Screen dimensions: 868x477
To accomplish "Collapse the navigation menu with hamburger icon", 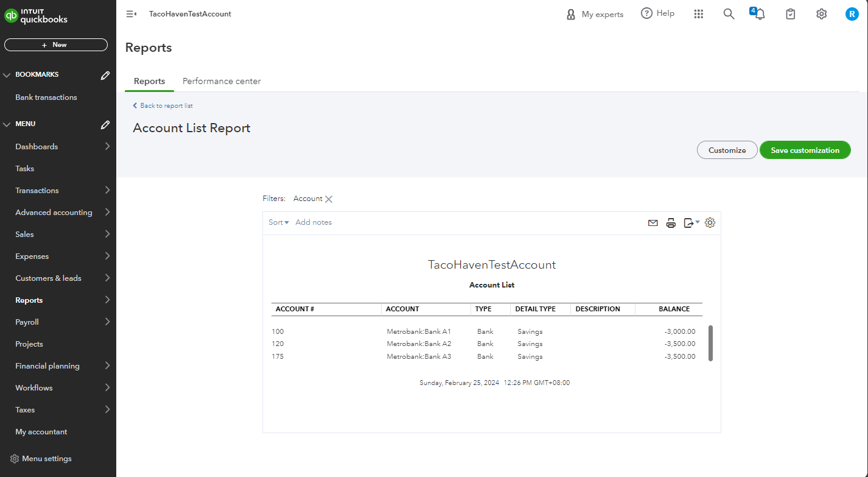I will (x=131, y=14).
